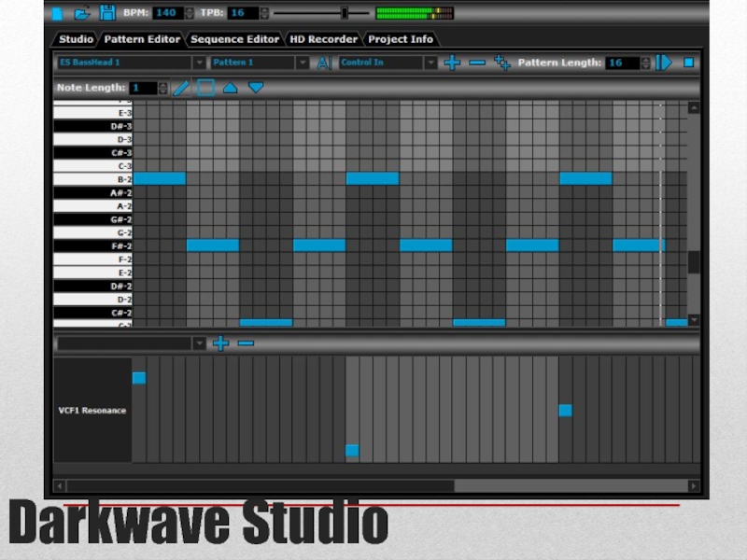747x560 pixels.
Task: Open the Control In dropdown
Action: pos(430,63)
